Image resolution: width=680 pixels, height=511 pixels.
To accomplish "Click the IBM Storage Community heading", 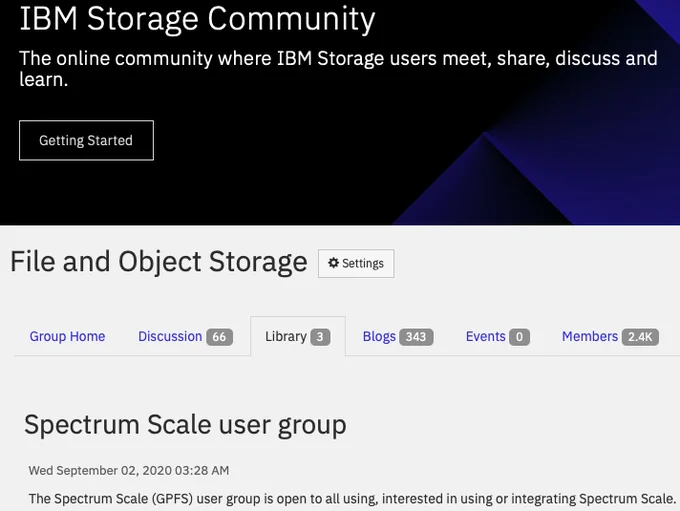I will click(197, 19).
